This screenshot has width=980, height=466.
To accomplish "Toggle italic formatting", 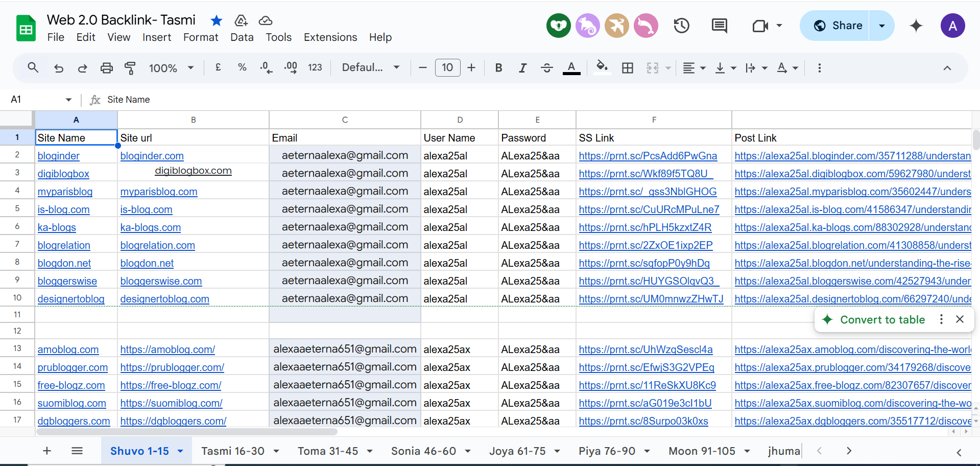I will click(x=522, y=68).
